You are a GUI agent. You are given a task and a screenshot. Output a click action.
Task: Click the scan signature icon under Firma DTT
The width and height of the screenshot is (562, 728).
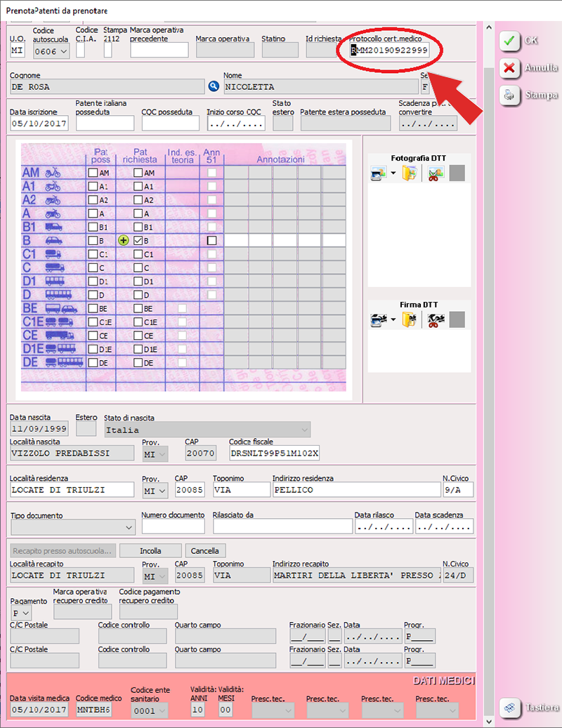pos(378,320)
